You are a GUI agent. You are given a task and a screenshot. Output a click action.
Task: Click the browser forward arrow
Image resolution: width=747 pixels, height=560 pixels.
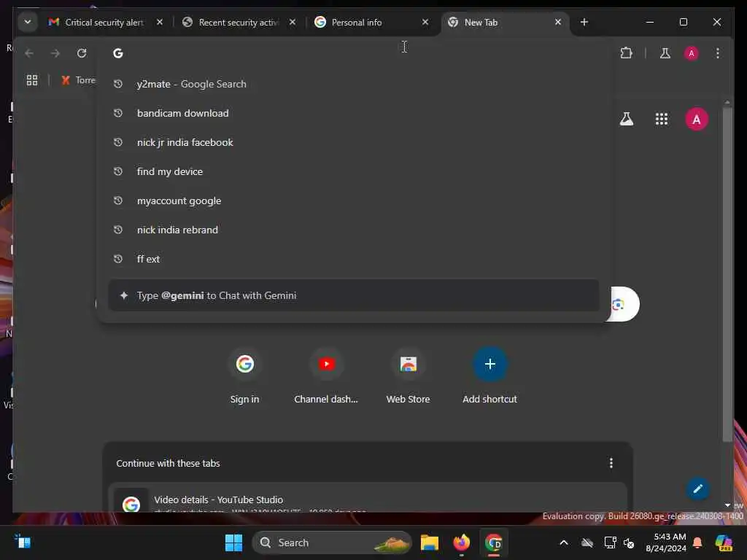point(55,52)
